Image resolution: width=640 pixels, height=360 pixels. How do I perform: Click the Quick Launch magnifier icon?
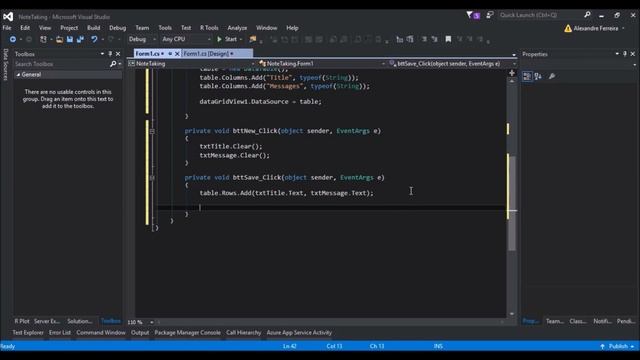pyautogui.click(x=587, y=15)
